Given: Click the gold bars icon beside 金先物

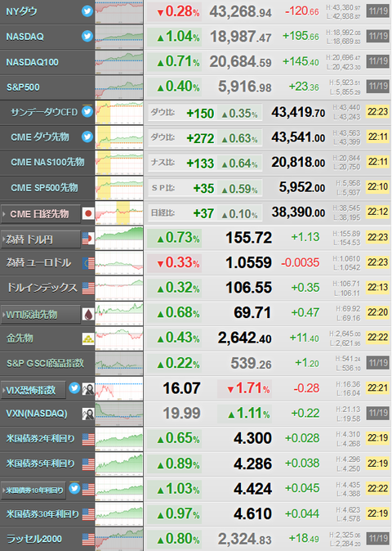Looking at the screenshot, I should click(88, 338).
